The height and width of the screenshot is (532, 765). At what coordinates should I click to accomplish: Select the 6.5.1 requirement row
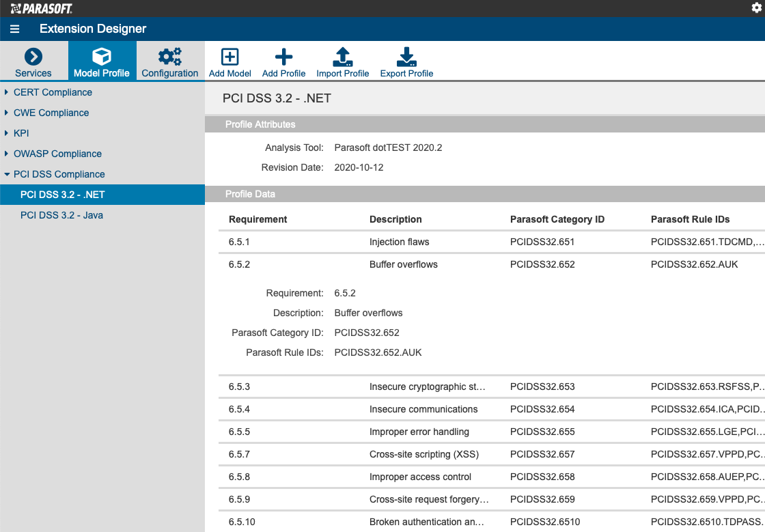click(x=492, y=242)
